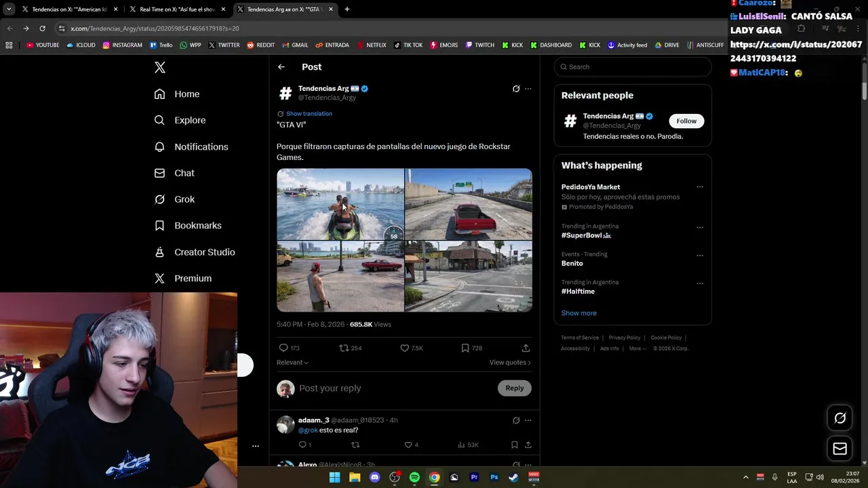
Task: Open the Benito trending topic
Action: [x=572, y=264]
